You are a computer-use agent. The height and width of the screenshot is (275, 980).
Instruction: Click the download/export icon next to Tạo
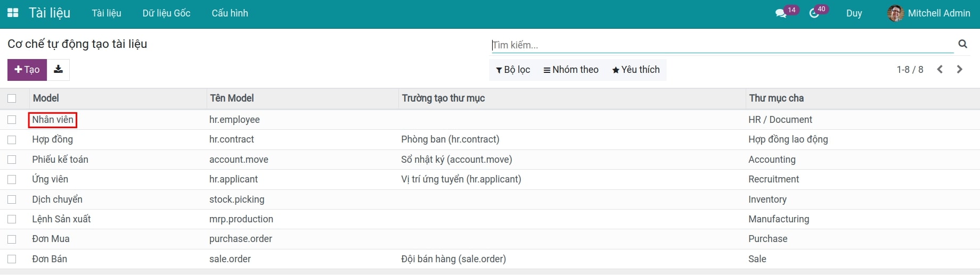tap(59, 70)
